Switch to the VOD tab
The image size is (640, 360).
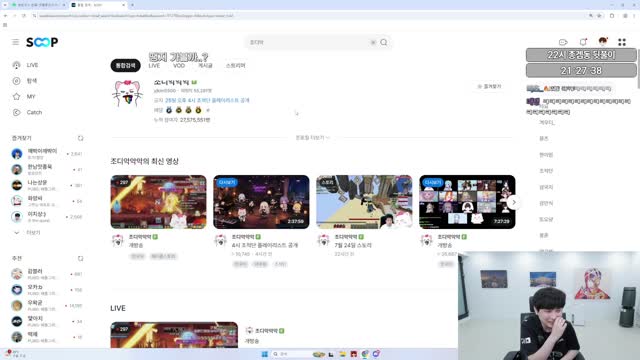coord(179,65)
